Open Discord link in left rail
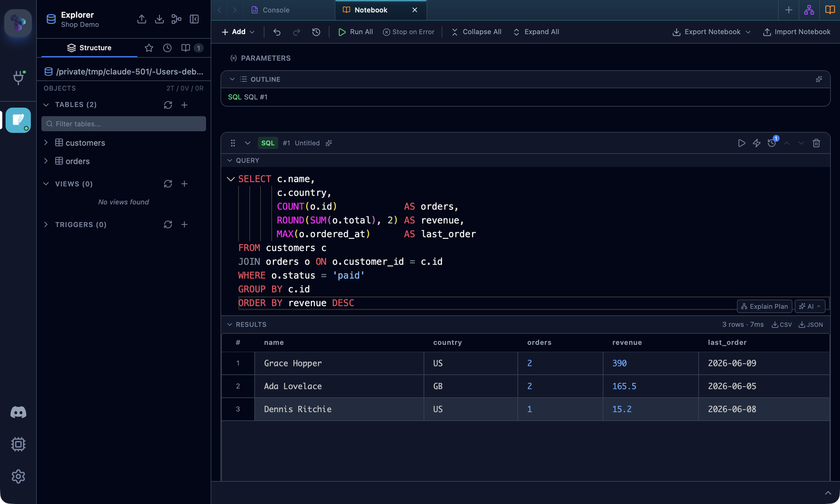Viewport: 840px width, 504px height. tap(18, 412)
